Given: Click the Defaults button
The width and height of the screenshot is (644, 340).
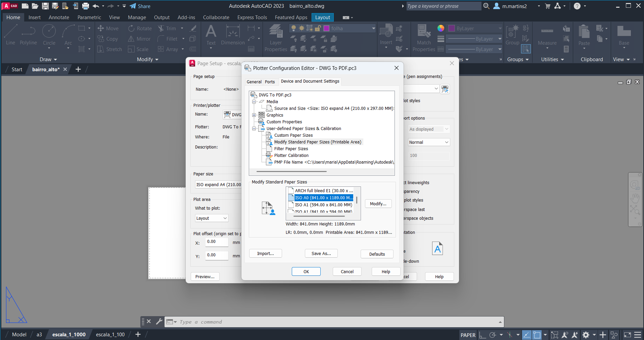Looking at the screenshot, I should tap(377, 254).
